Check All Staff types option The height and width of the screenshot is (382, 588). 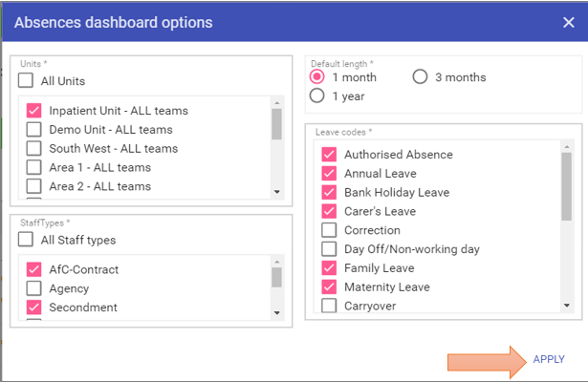point(28,240)
